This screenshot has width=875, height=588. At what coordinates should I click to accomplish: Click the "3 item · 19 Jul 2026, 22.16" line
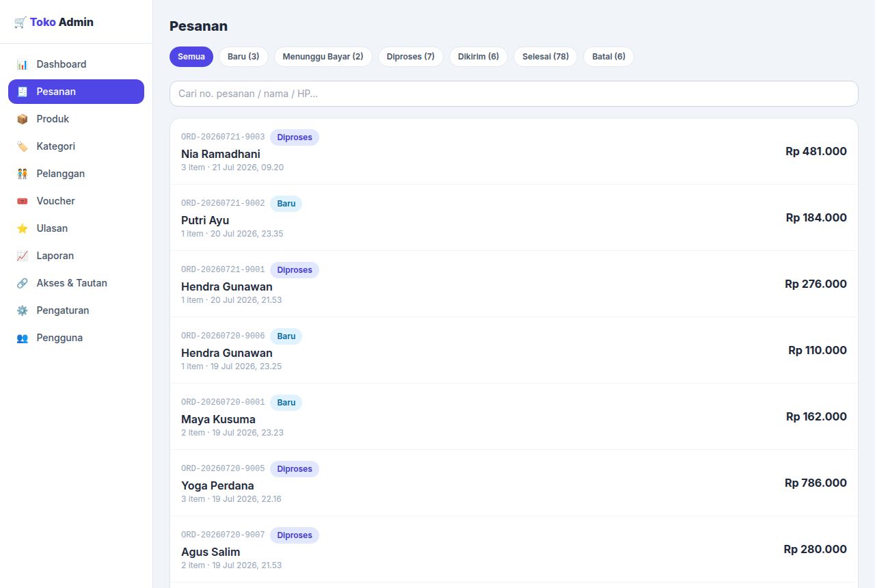[x=231, y=499]
